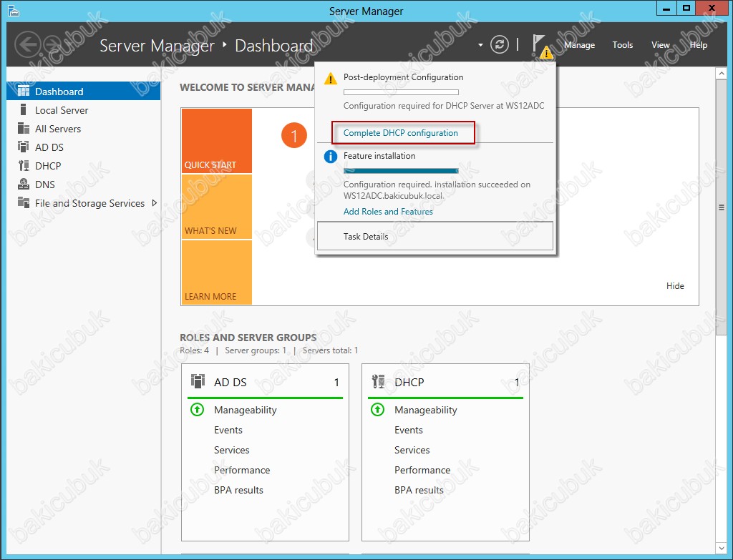This screenshot has height=560, width=733.
Task: Click the Servers total: 1 text
Action: click(330, 350)
